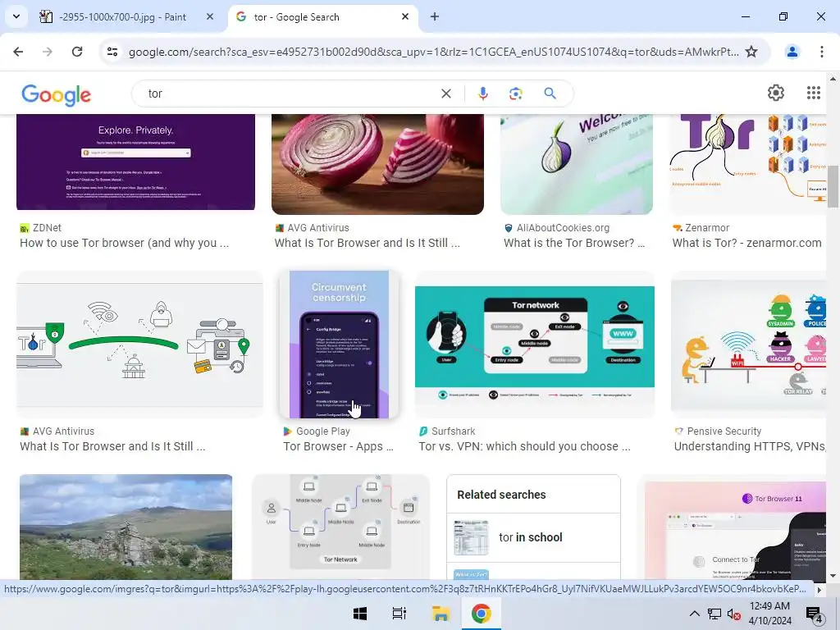
Task: Click the search field containing tor
Action: click(x=290, y=94)
